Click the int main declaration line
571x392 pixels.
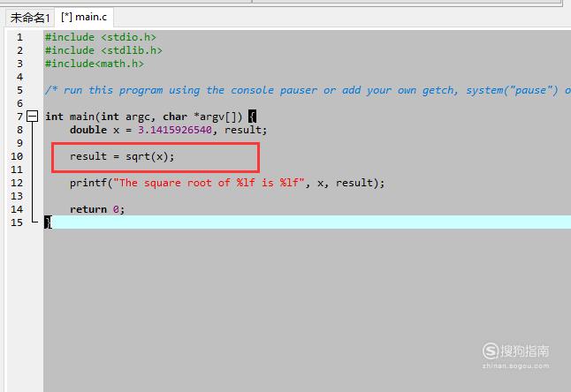150,117
